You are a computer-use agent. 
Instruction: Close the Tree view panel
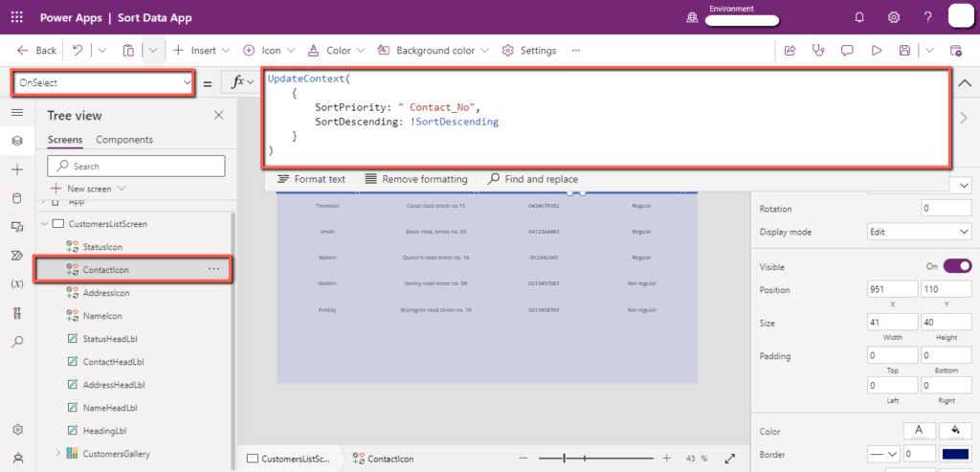pyautogui.click(x=218, y=115)
